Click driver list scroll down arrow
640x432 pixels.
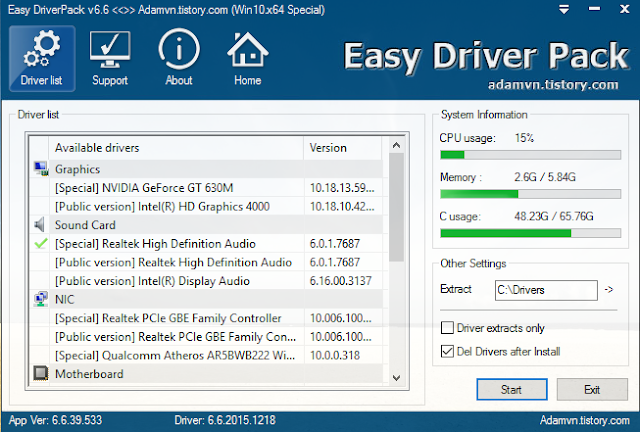click(396, 378)
